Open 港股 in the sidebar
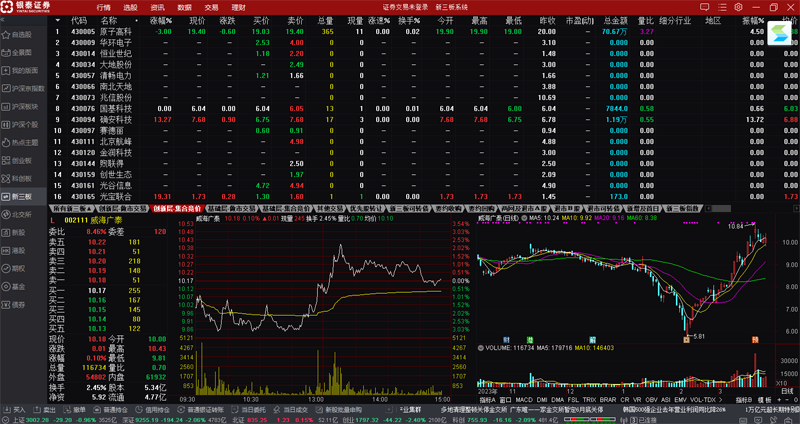This screenshot has width=800, height=424. coord(22,251)
